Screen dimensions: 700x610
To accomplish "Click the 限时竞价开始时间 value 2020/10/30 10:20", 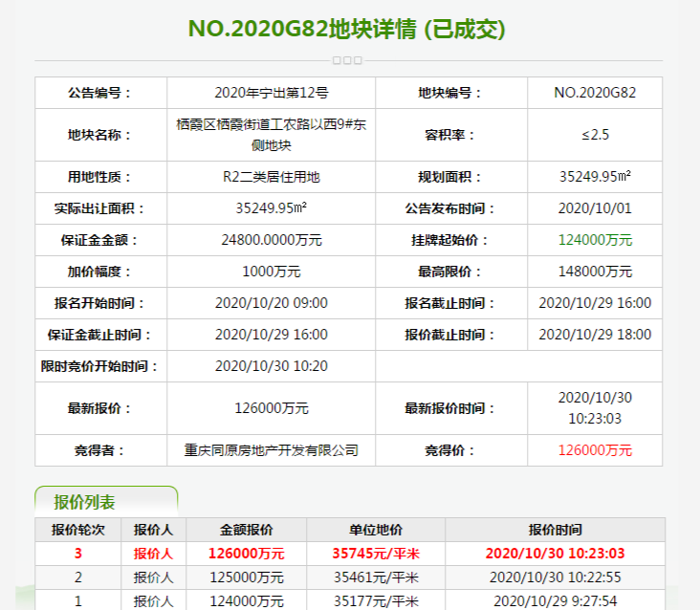I will click(271, 365).
